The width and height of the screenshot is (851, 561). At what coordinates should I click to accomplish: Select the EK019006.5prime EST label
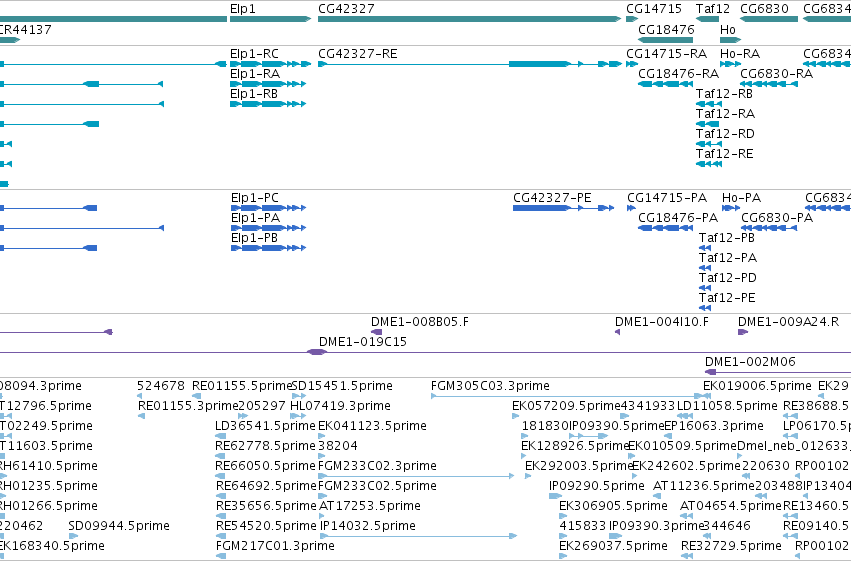tap(758, 386)
